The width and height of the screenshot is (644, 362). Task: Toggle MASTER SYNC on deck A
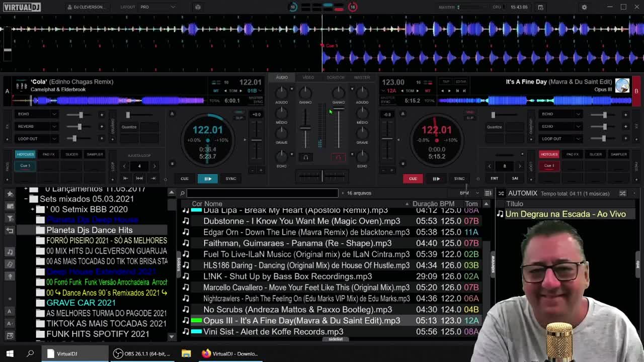[256, 100]
